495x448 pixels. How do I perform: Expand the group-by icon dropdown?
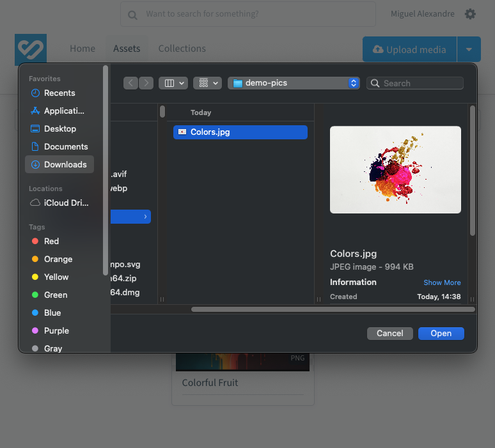point(207,83)
